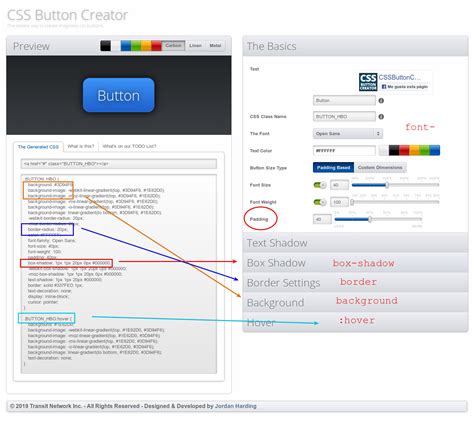This screenshot has width=474, height=429.
Task: Expand the Box Shadow section
Action: coord(355,263)
